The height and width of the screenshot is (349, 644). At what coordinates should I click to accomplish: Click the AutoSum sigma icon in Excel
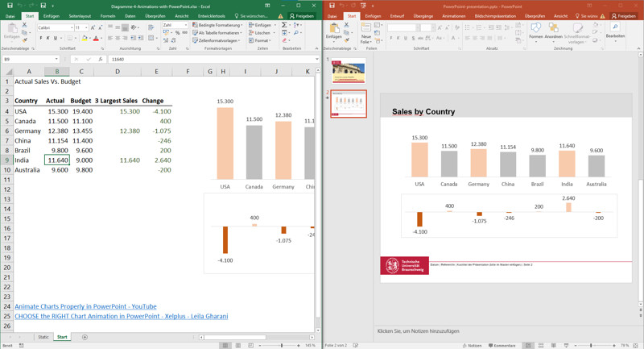coord(284,25)
